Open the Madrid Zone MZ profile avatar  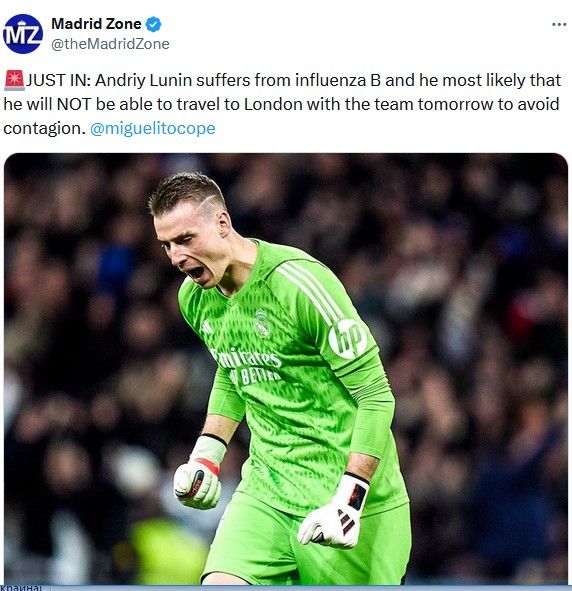pyautogui.click(x=23, y=34)
